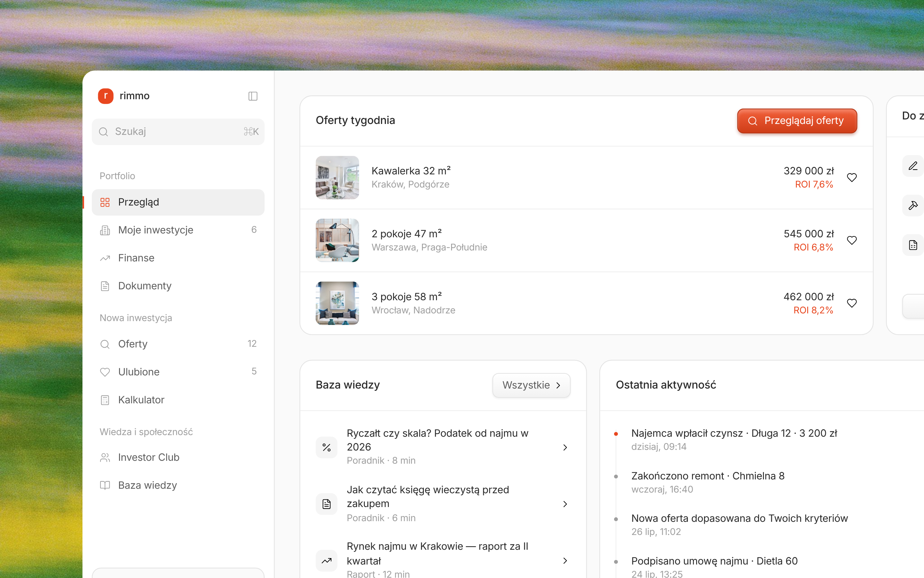The width and height of the screenshot is (924, 578).
Task: Click the Baza wiedzy book icon in sidebar
Action: [x=105, y=485]
